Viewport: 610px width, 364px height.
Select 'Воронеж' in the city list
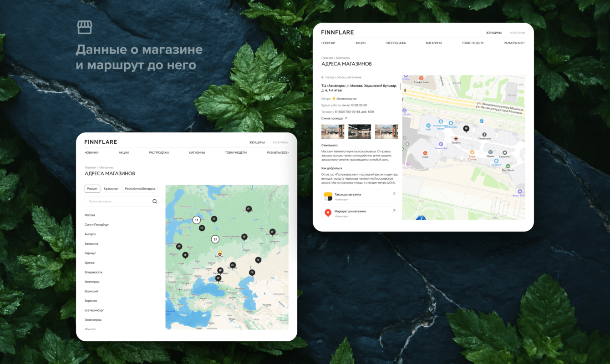pyautogui.click(x=91, y=301)
